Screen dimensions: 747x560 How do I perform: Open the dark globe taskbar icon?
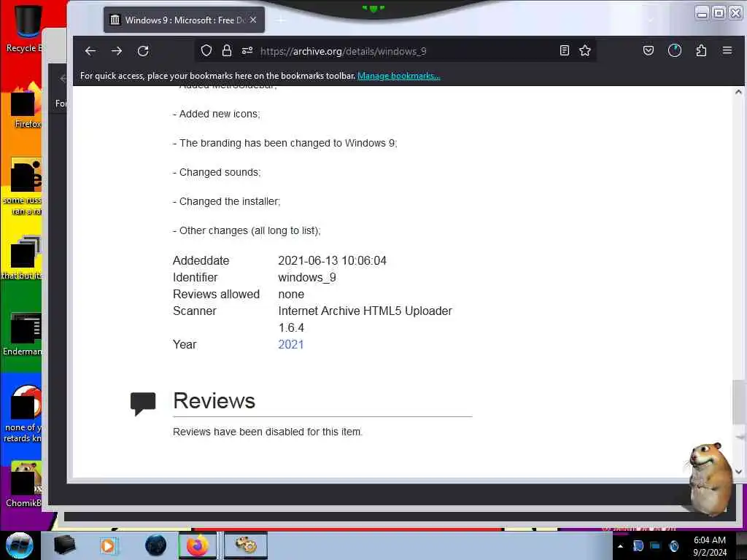[x=155, y=545]
